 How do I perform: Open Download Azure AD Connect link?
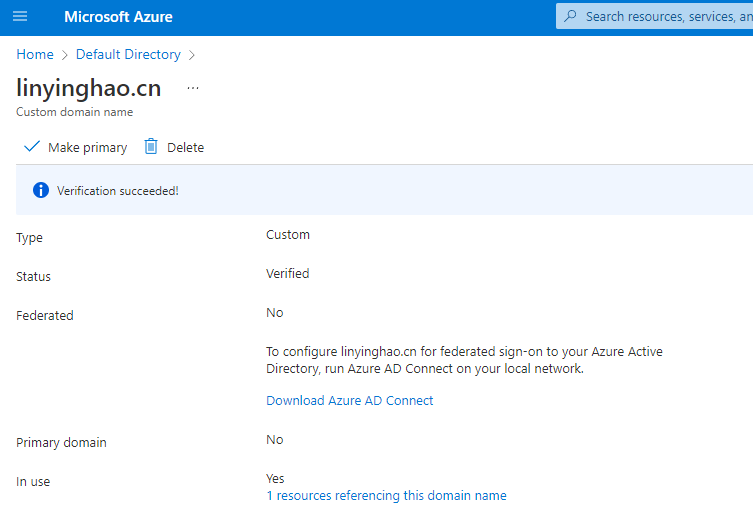click(x=349, y=400)
